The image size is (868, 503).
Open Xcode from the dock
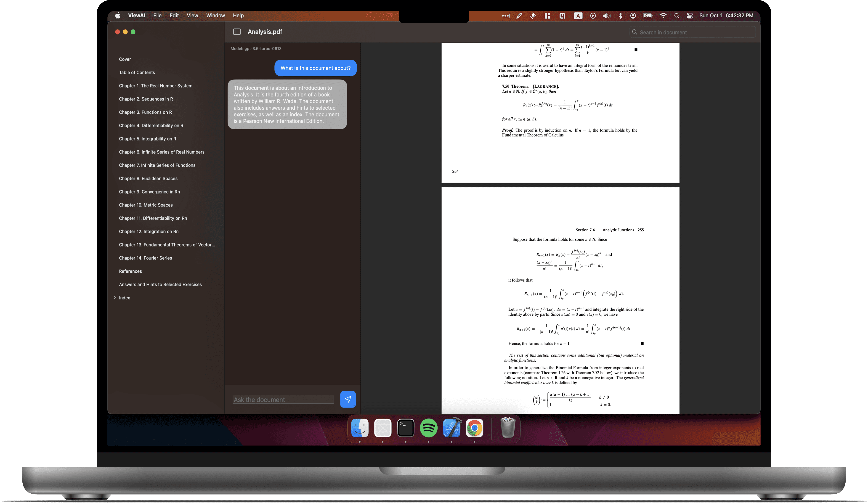451,428
